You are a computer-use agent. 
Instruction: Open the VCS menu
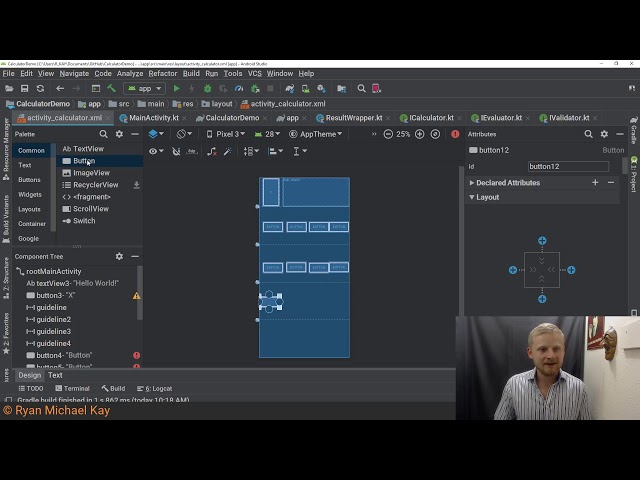(x=255, y=73)
